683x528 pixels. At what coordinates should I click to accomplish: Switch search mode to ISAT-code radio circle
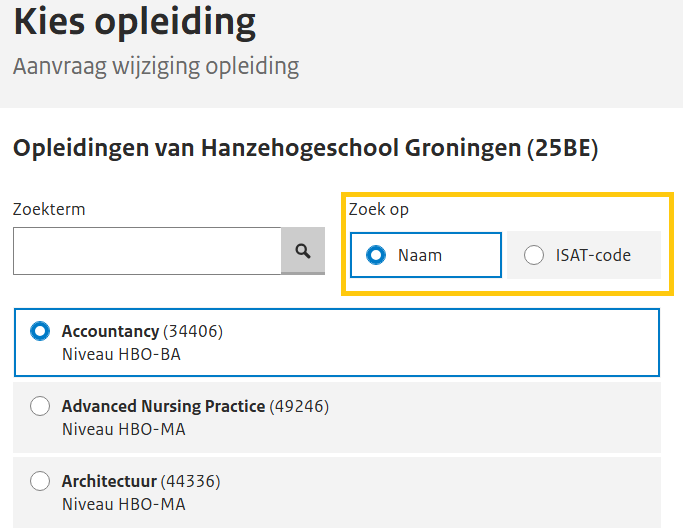point(534,255)
